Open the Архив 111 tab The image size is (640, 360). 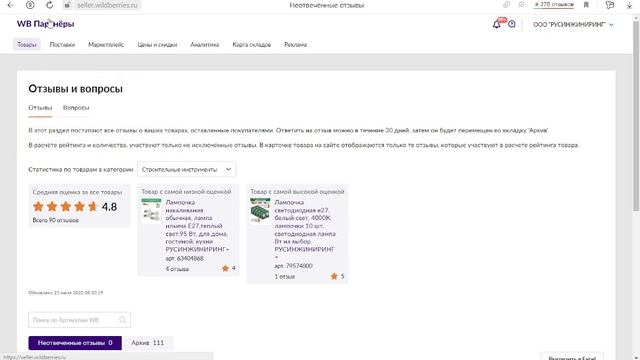tap(147, 343)
